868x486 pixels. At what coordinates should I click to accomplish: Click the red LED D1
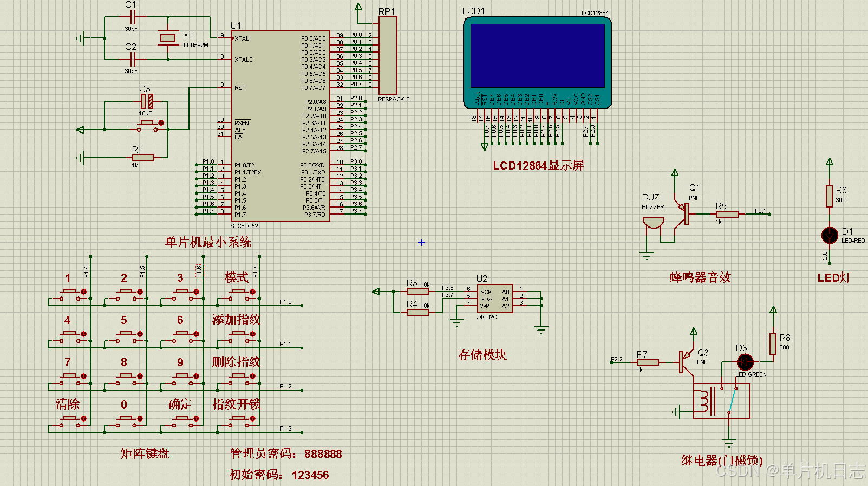pyautogui.click(x=830, y=235)
